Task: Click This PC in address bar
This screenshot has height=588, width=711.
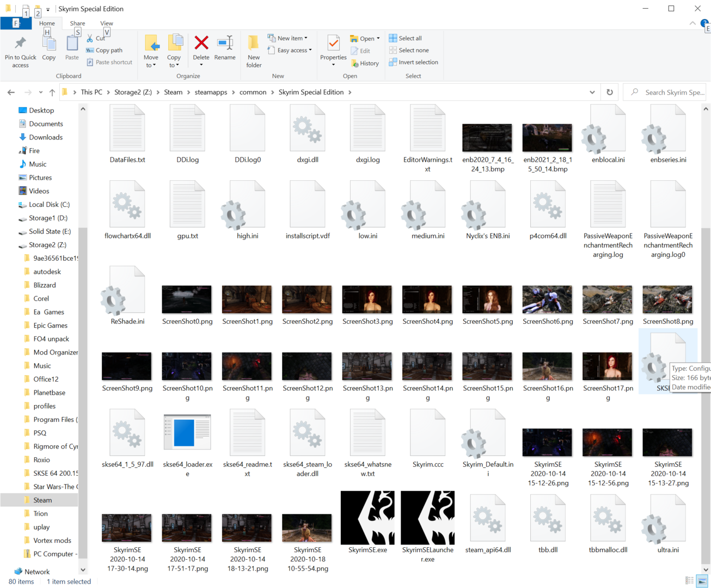Action: (x=91, y=93)
